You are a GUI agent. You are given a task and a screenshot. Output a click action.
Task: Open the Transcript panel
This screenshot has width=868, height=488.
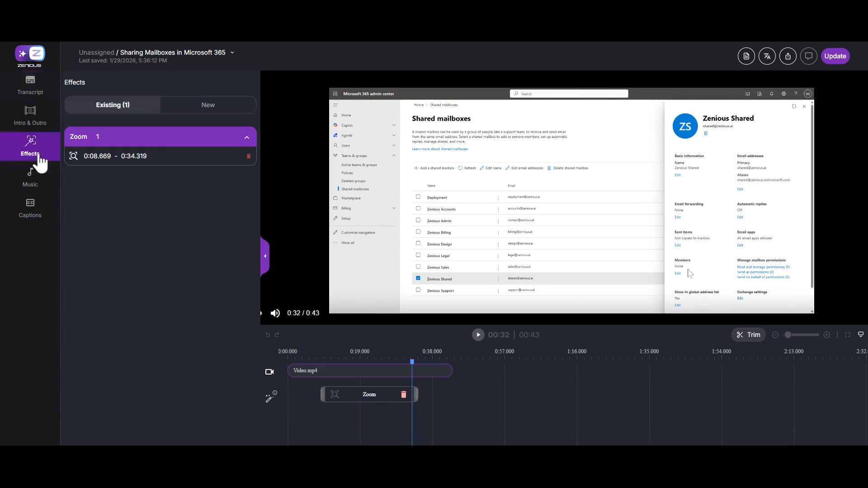click(30, 85)
